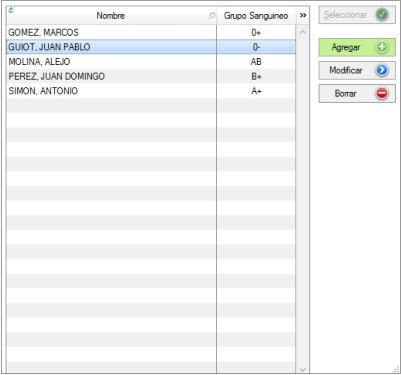Select the row GUIOT, JUAN PABLO

point(151,47)
